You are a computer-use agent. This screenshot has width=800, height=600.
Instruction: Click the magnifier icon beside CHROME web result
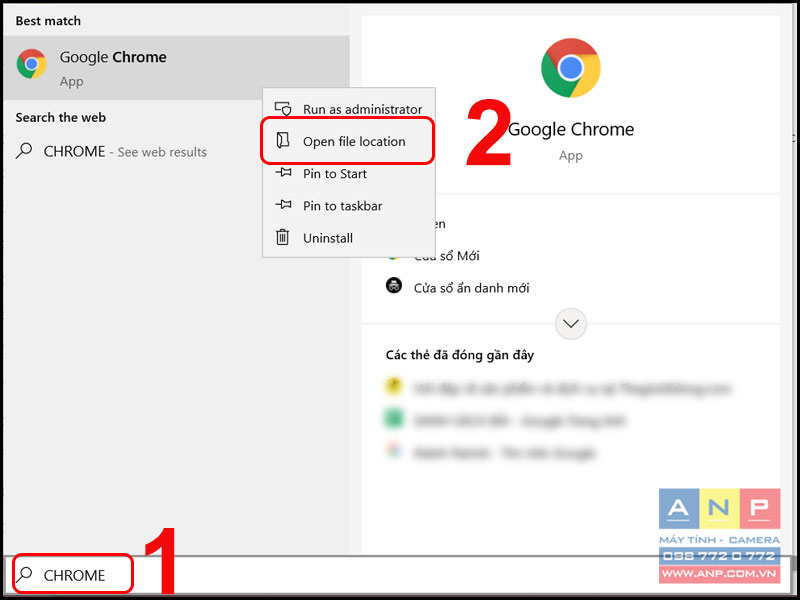point(24,151)
